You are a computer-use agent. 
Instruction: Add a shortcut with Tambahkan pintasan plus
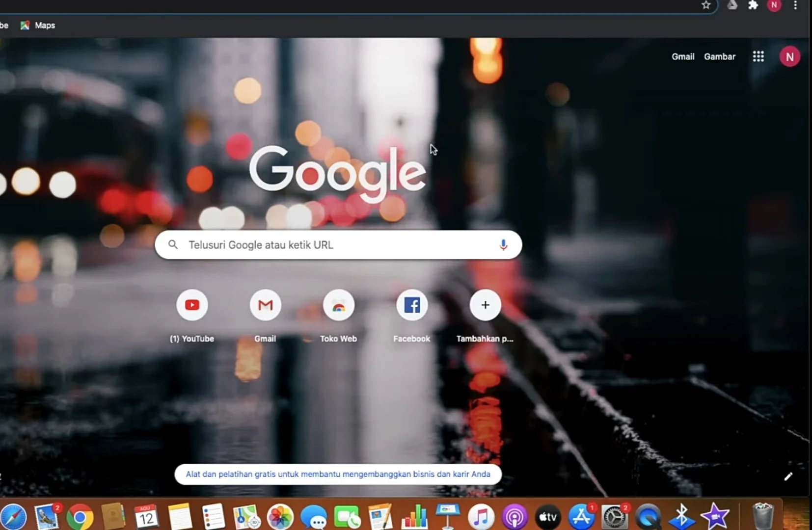pos(485,317)
